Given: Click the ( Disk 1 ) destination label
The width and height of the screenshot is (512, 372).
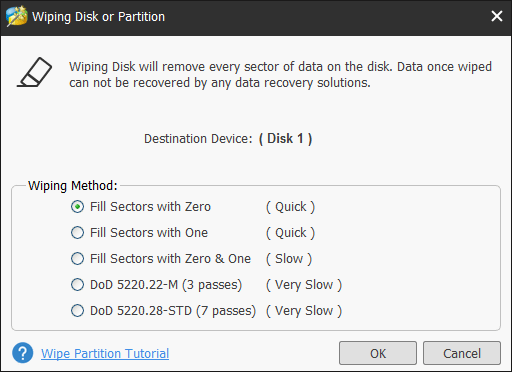Looking at the screenshot, I should pos(285,139).
